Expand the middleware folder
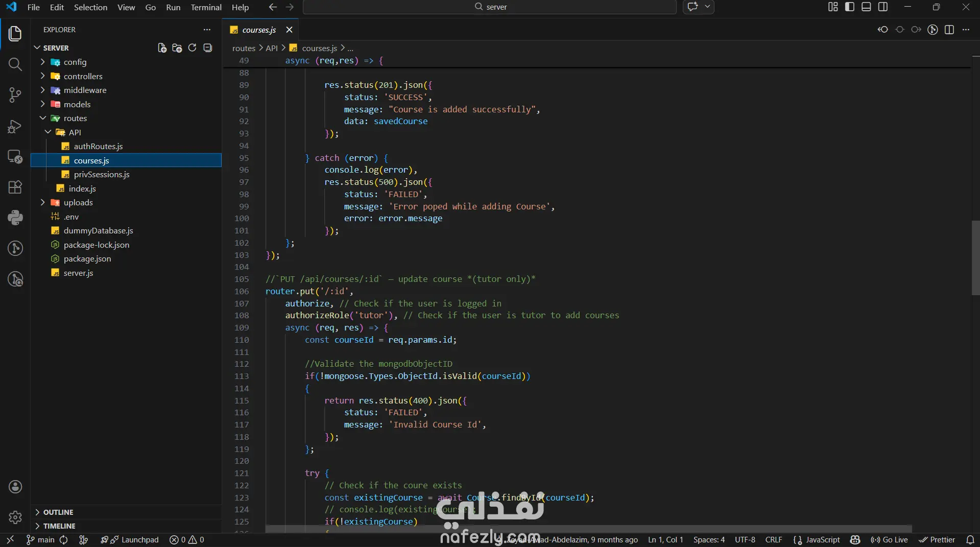980x547 pixels. point(43,90)
